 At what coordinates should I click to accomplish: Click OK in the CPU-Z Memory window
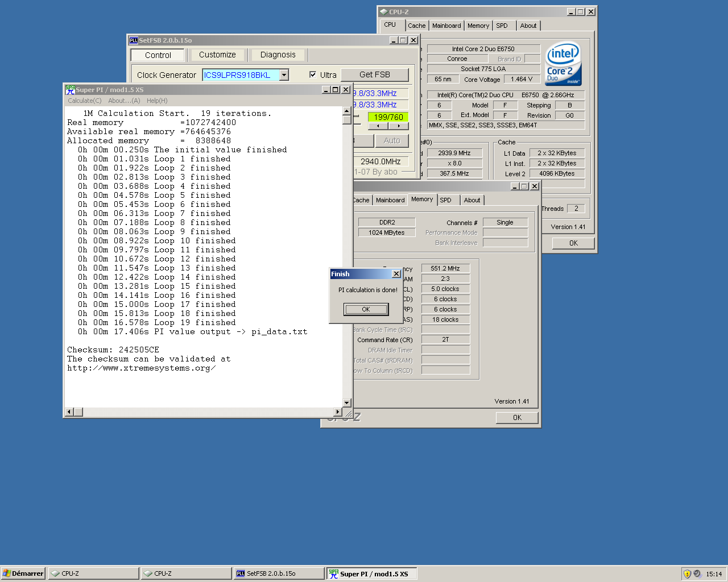click(x=517, y=418)
